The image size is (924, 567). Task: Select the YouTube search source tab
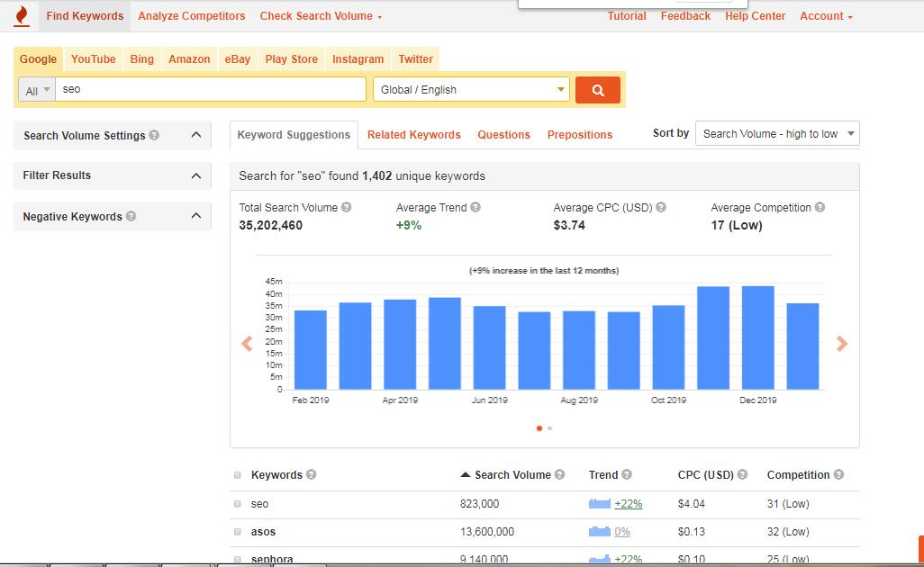(x=92, y=58)
